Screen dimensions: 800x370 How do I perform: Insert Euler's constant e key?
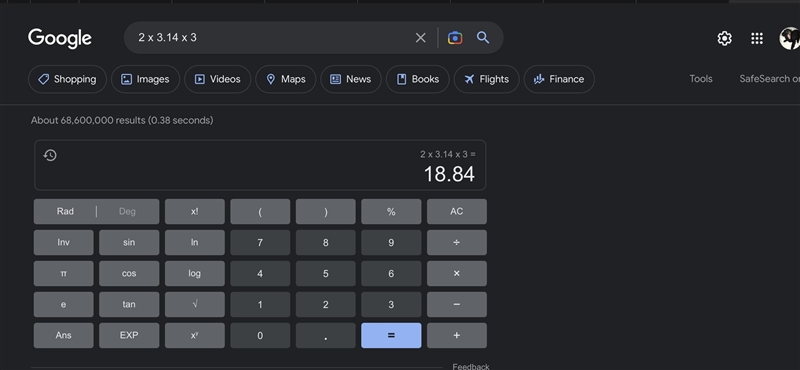pyautogui.click(x=63, y=305)
